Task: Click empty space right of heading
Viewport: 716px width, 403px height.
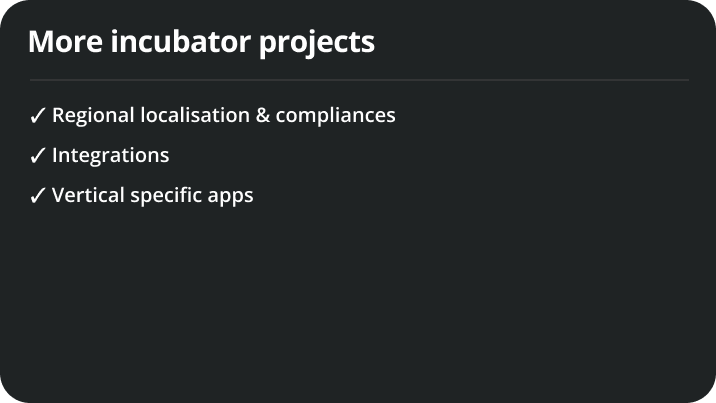Action: coord(530,42)
